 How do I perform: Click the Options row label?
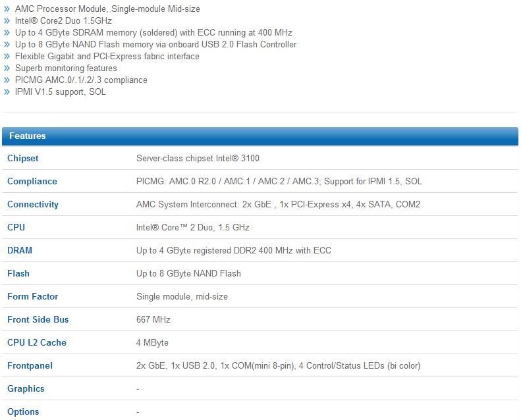click(23, 411)
